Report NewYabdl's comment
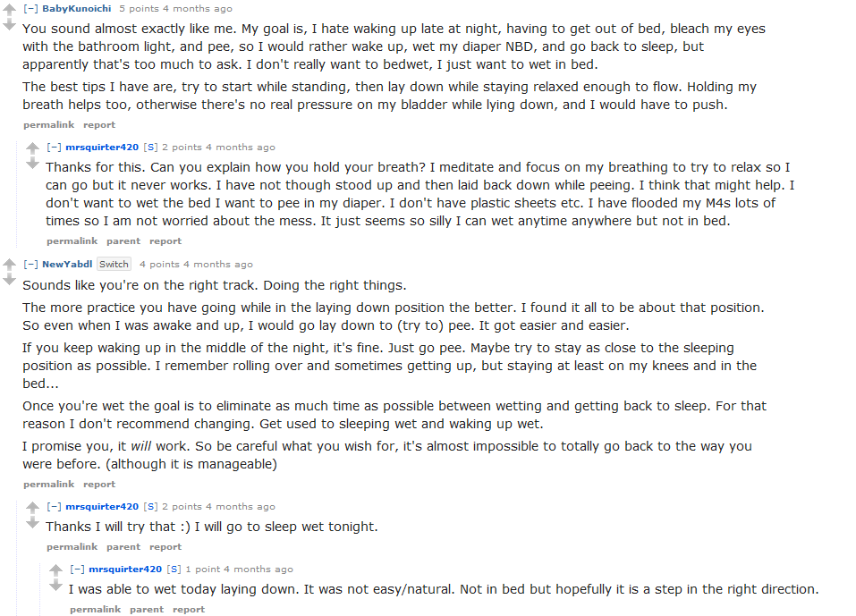856x616 pixels. click(x=98, y=484)
